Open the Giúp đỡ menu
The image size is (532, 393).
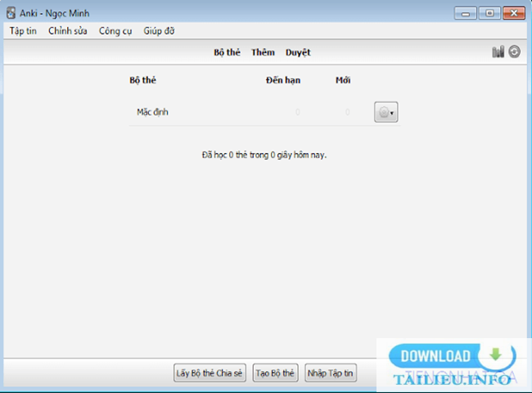coord(159,31)
